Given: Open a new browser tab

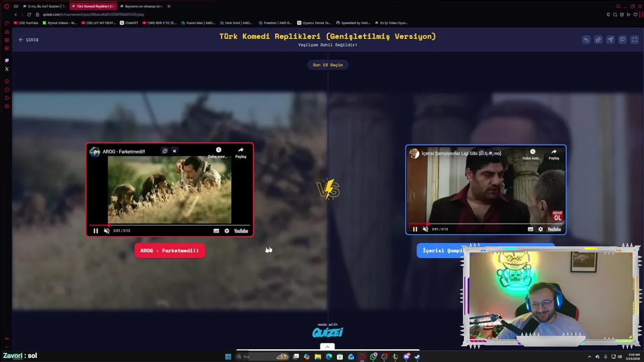Looking at the screenshot, I should pyautogui.click(x=169, y=6).
